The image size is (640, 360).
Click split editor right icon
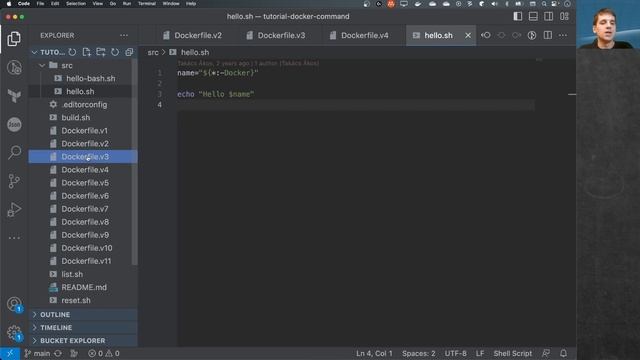548,36
